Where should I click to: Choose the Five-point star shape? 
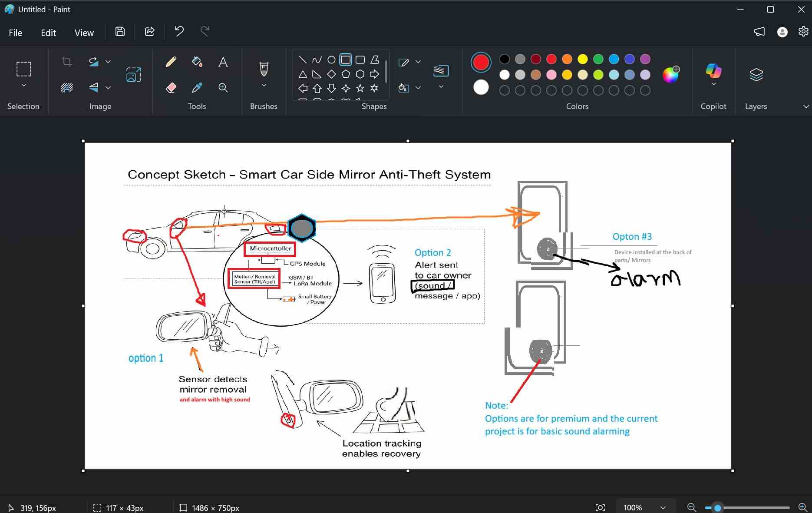(x=360, y=88)
